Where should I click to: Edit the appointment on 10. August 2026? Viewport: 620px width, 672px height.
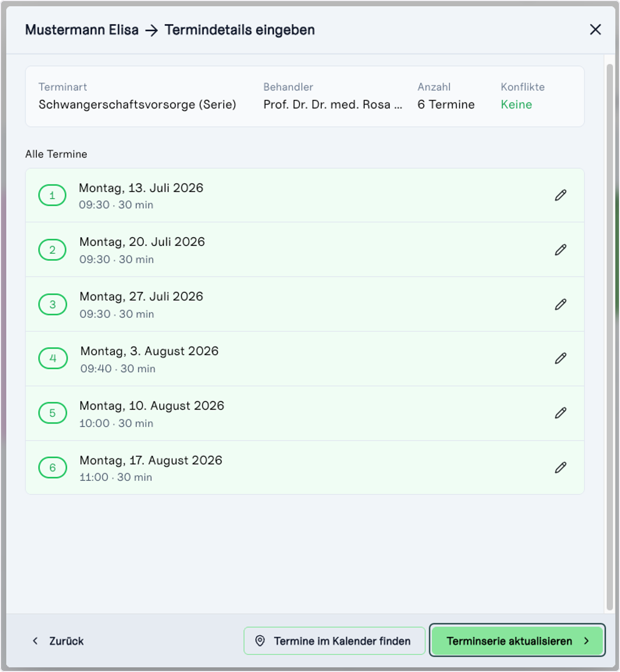561,413
